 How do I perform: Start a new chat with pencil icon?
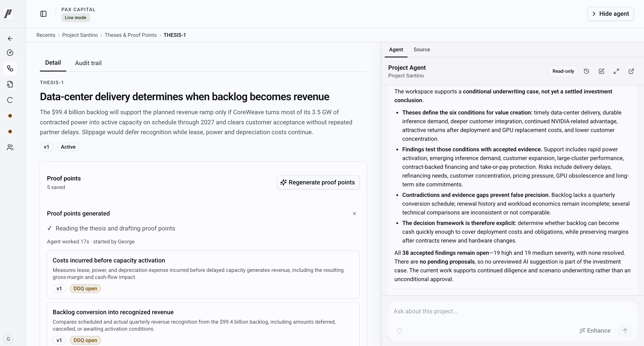click(x=601, y=71)
